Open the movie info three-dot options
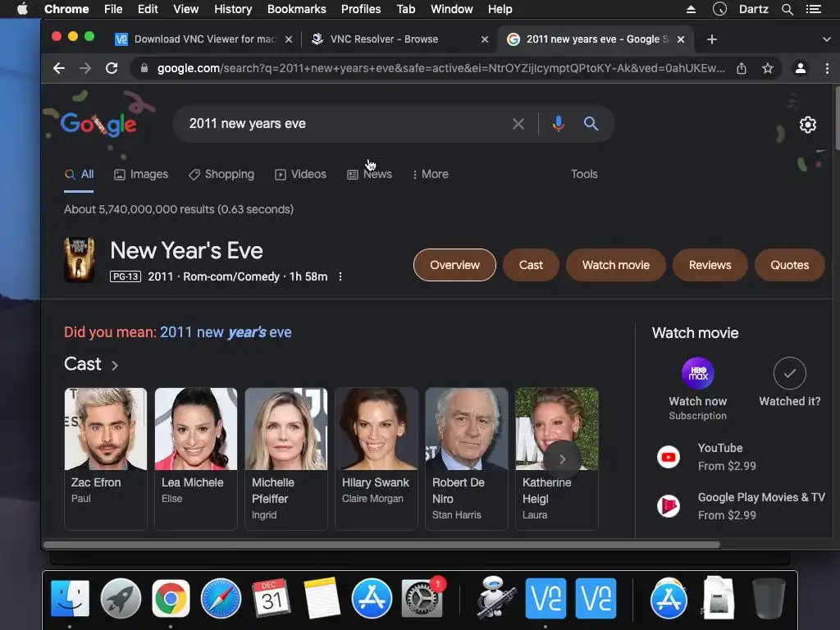 (x=340, y=276)
